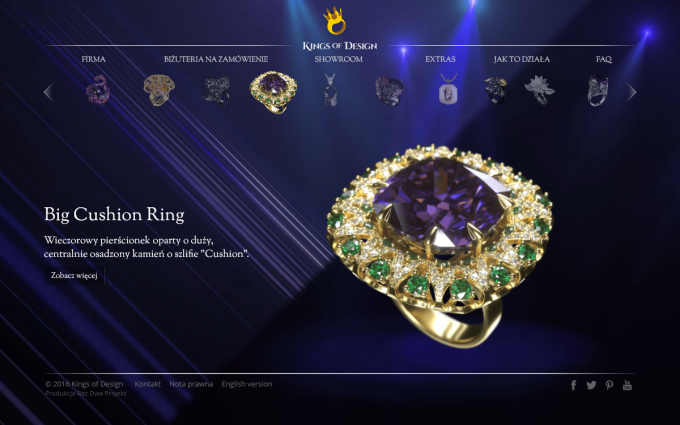Image resolution: width=680 pixels, height=425 pixels.
Task: Go to the SHOWROOM menu item
Action: 338,59
